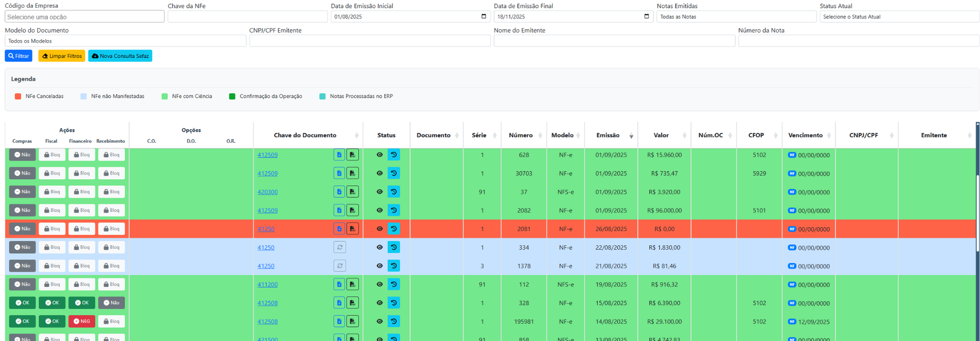
Task: Click the Chave da NFe input field
Action: [x=247, y=17]
